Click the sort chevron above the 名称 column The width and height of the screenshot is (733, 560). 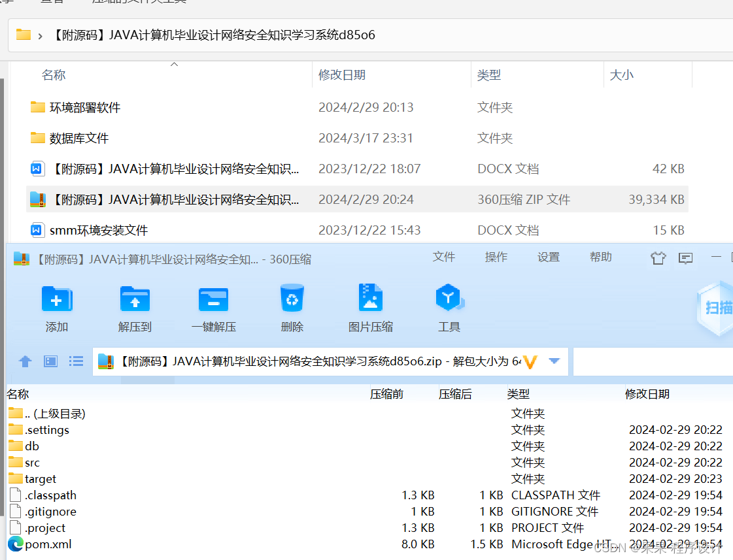[174, 63]
